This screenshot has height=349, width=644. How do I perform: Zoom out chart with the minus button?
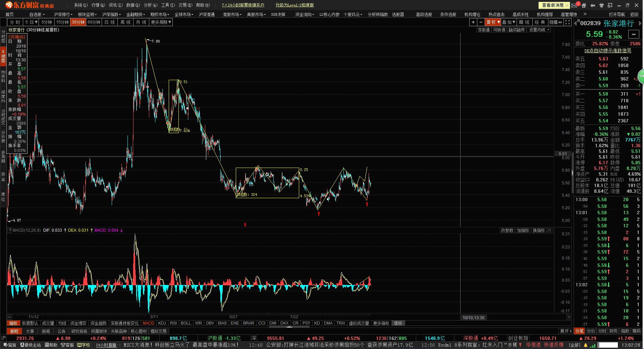coord(481,22)
